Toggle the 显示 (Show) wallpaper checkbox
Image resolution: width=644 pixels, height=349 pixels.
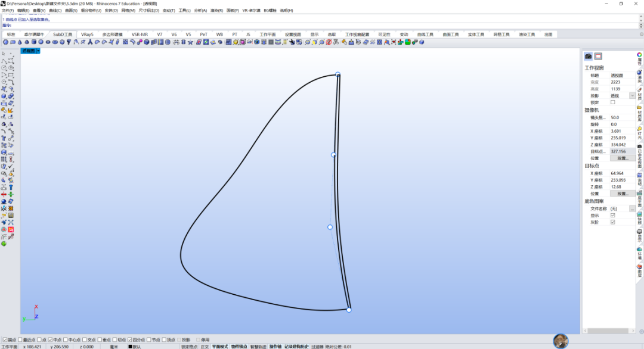(613, 216)
